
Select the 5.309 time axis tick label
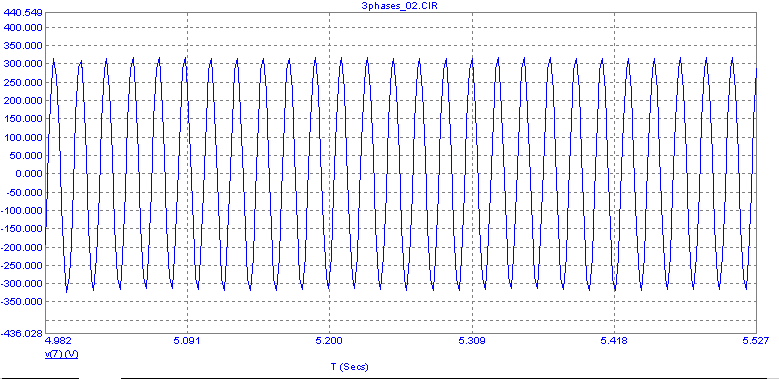pyautogui.click(x=472, y=340)
